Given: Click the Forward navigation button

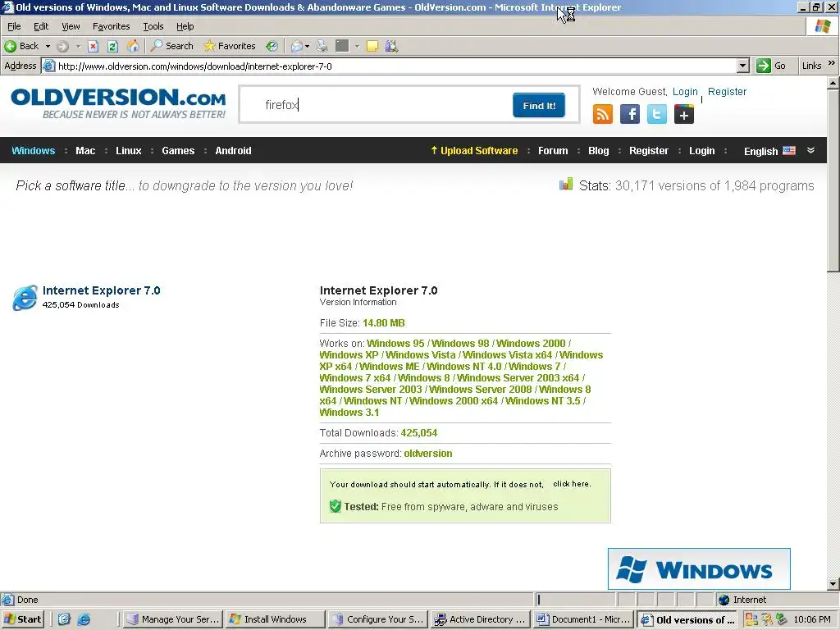Looking at the screenshot, I should click(x=62, y=46).
